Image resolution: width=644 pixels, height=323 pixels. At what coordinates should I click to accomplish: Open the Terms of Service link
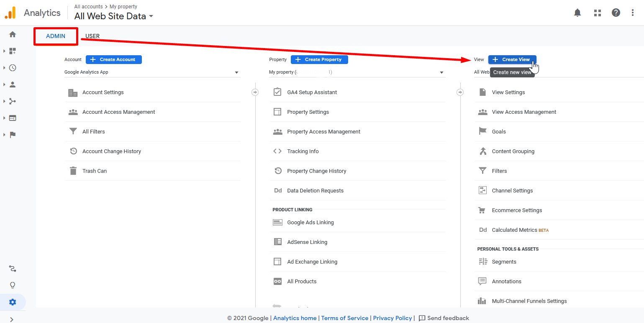click(x=345, y=318)
